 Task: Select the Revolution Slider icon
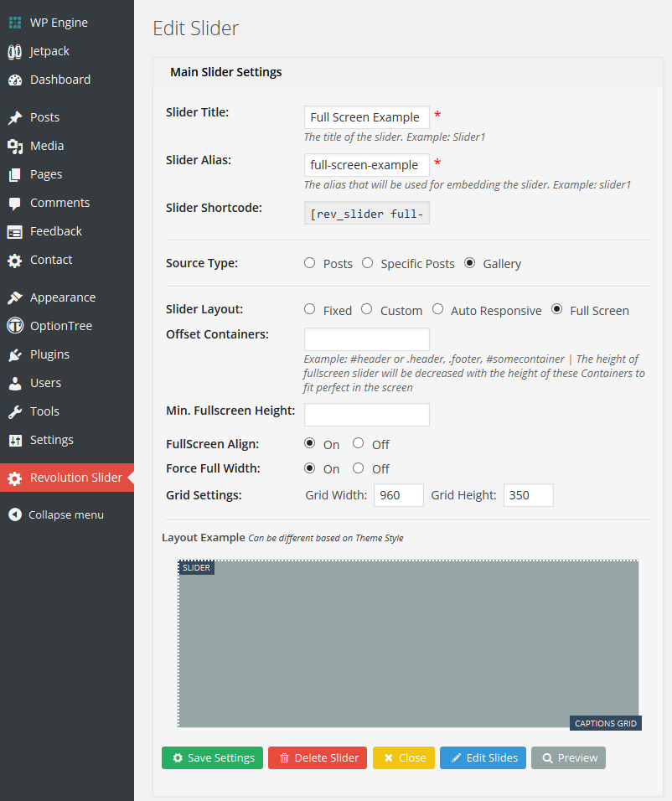[x=16, y=478]
